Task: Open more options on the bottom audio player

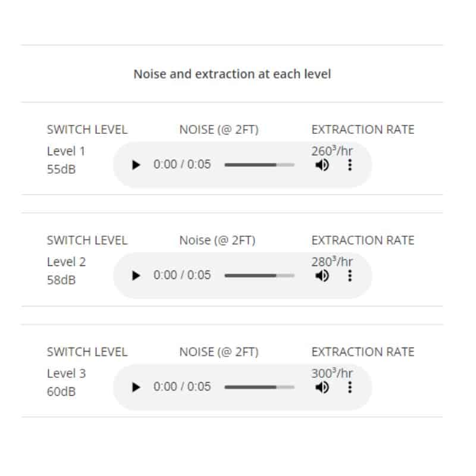Action: (x=349, y=387)
